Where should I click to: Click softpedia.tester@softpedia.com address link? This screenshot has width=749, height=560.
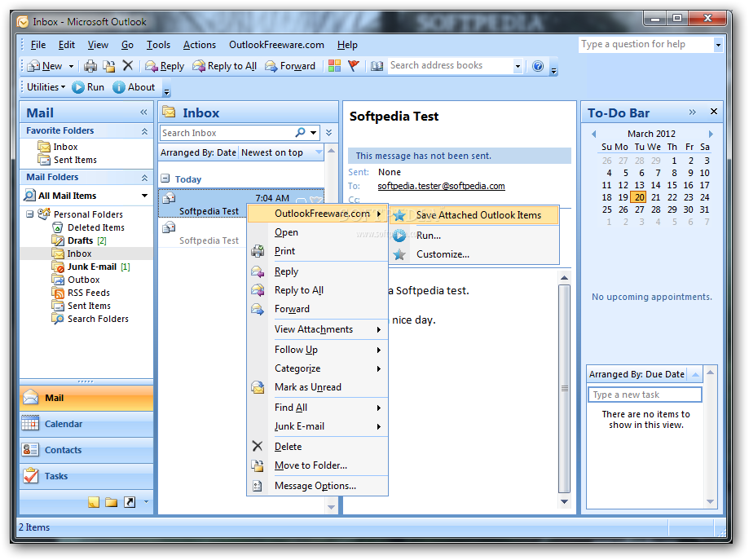441,186
